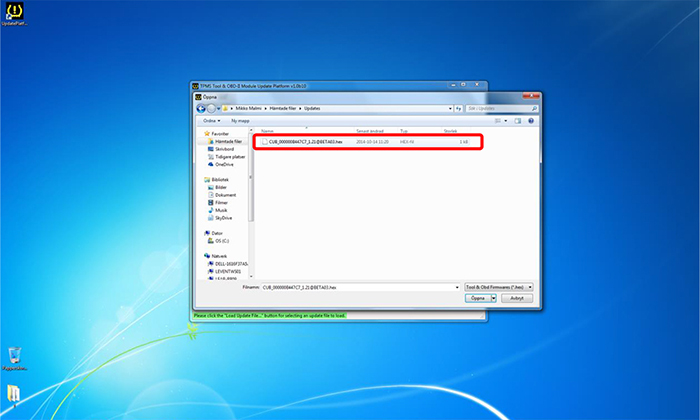Image resolution: width=700 pixels, height=420 pixels.
Task: Open the Musik library
Action: point(221,209)
